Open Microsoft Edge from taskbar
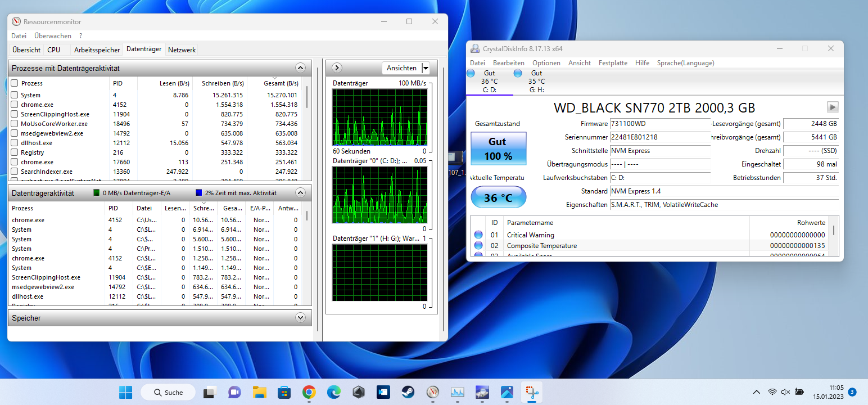868x405 pixels. pyautogui.click(x=333, y=392)
